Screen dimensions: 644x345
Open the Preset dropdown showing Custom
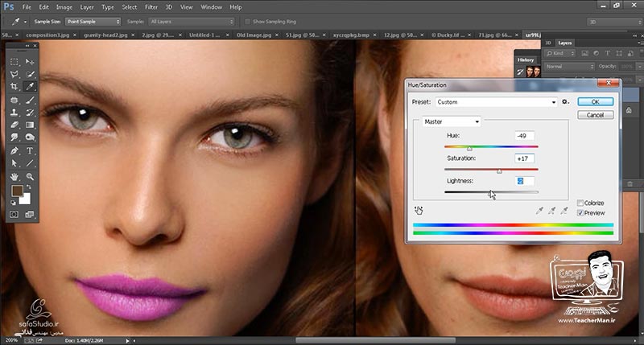[x=496, y=102]
